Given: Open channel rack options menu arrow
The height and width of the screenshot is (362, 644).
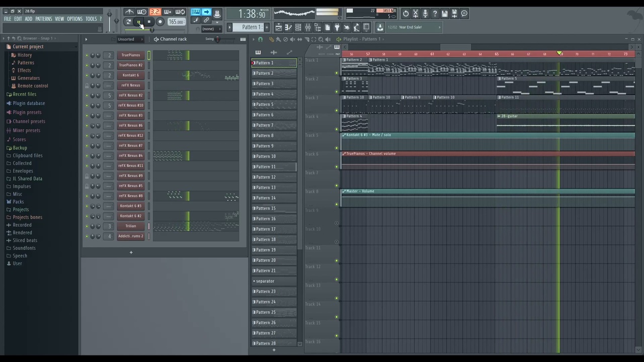Looking at the screenshot, I should coord(86,39).
